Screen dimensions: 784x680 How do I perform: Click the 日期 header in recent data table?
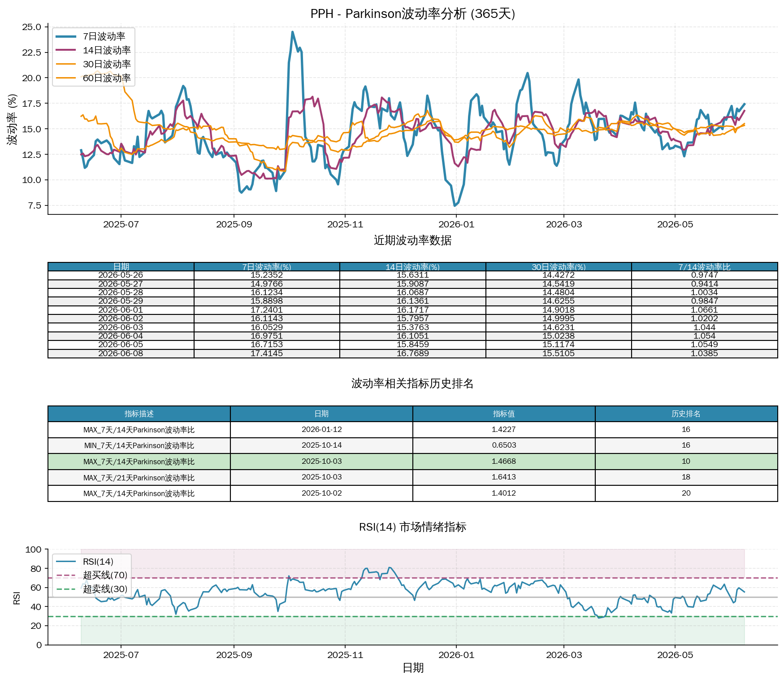tap(121, 267)
